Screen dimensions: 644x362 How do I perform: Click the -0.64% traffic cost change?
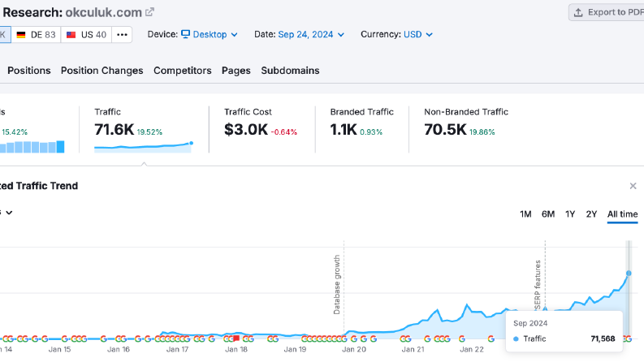(x=283, y=132)
